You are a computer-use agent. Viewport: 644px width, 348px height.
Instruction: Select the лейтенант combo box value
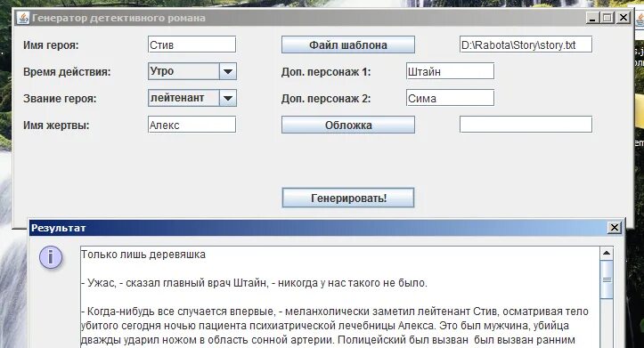183,98
